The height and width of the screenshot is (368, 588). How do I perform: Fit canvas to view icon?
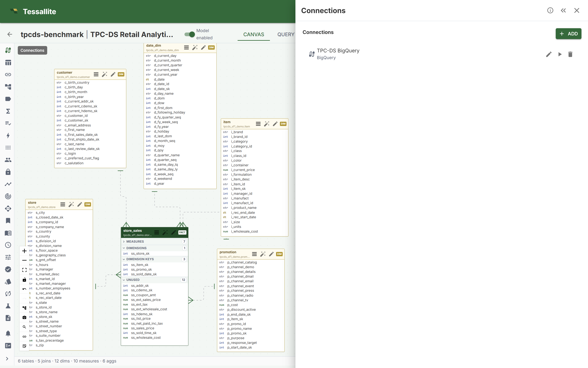24,270
